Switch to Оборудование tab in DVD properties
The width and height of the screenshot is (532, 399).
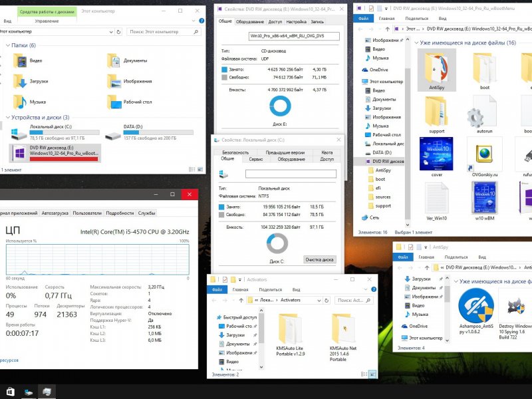pyautogui.click(x=250, y=22)
